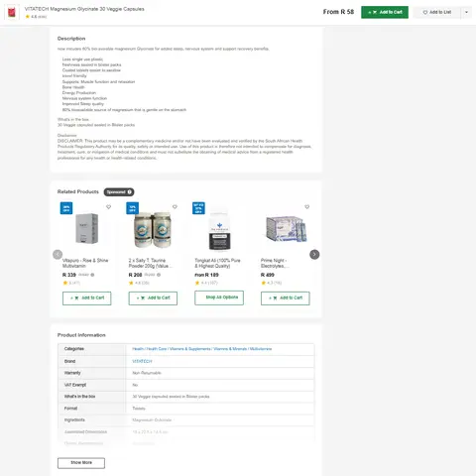
Task: Wishlist the Vitapuro Rise & Shine product
Action: click(x=108, y=207)
